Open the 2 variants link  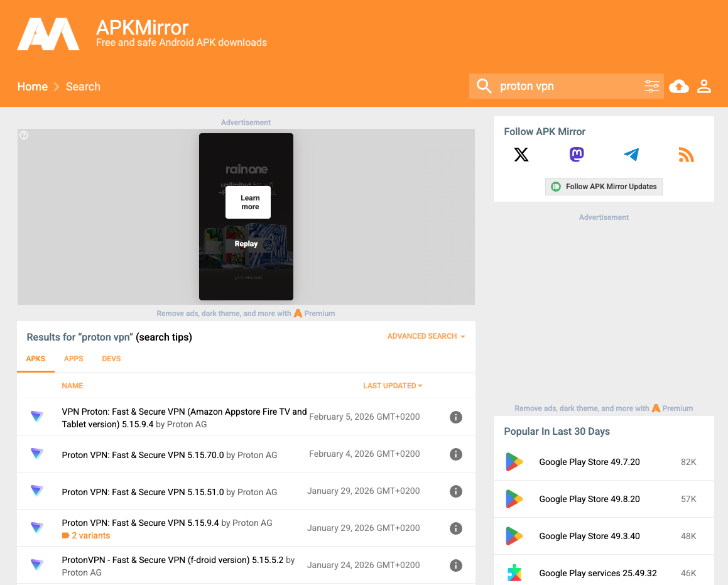[86, 535]
